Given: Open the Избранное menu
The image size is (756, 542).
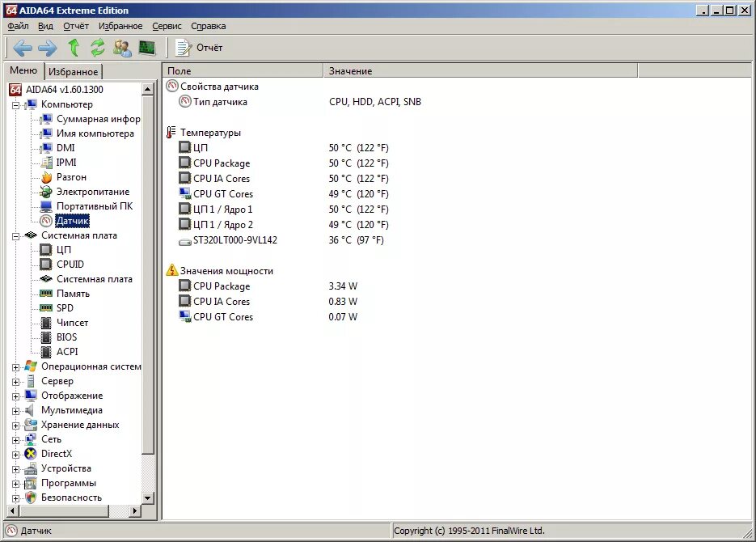Looking at the screenshot, I should click(x=120, y=26).
